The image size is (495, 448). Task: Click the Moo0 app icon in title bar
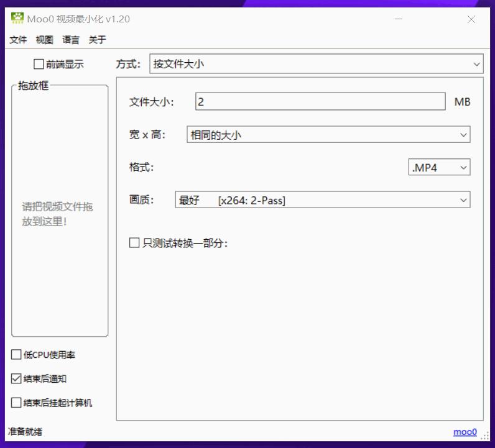tap(17, 18)
